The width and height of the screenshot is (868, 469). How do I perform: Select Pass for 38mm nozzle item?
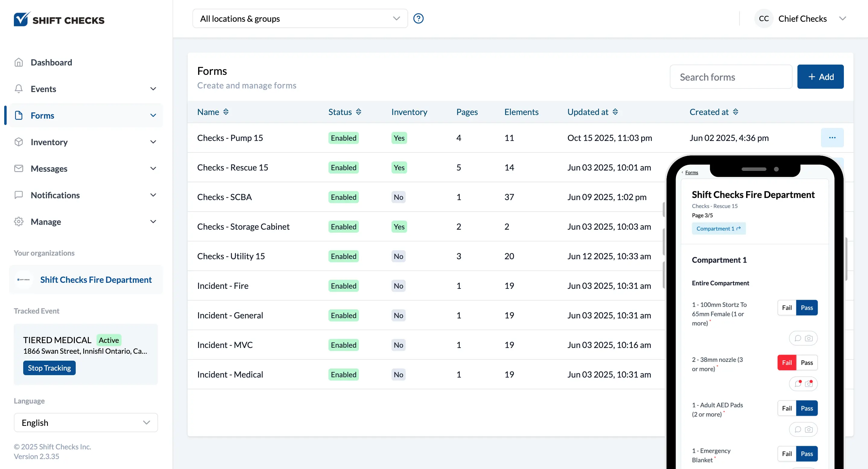(807, 362)
